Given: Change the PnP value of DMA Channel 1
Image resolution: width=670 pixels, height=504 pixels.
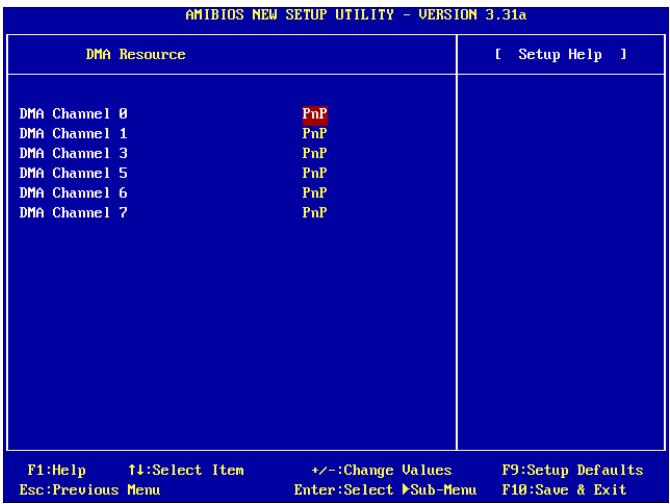Looking at the screenshot, I should click(315, 134).
